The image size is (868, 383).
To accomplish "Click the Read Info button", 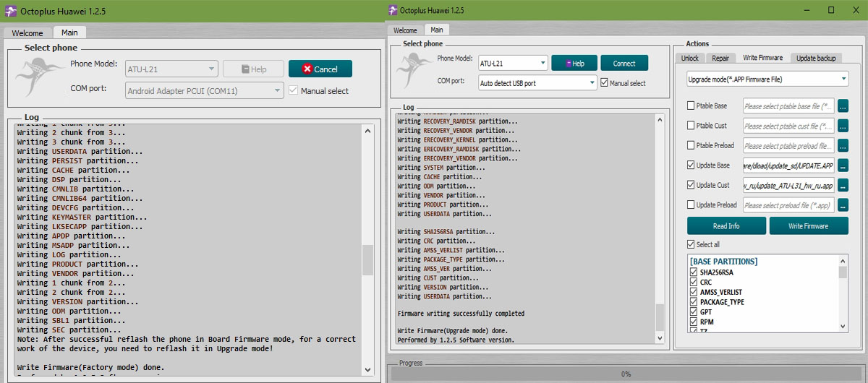I will coord(726,225).
